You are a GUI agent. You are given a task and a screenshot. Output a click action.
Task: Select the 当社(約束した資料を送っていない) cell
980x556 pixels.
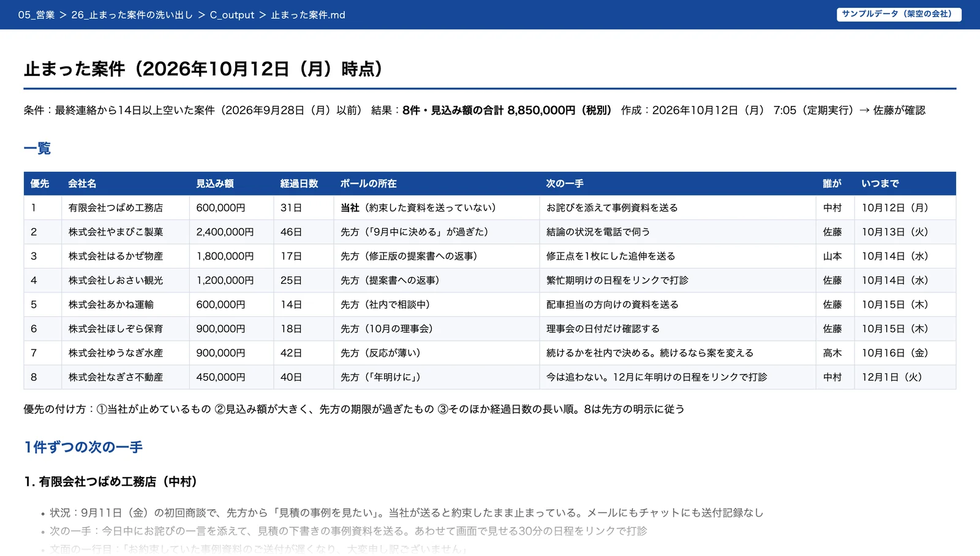tap(436, 208)
